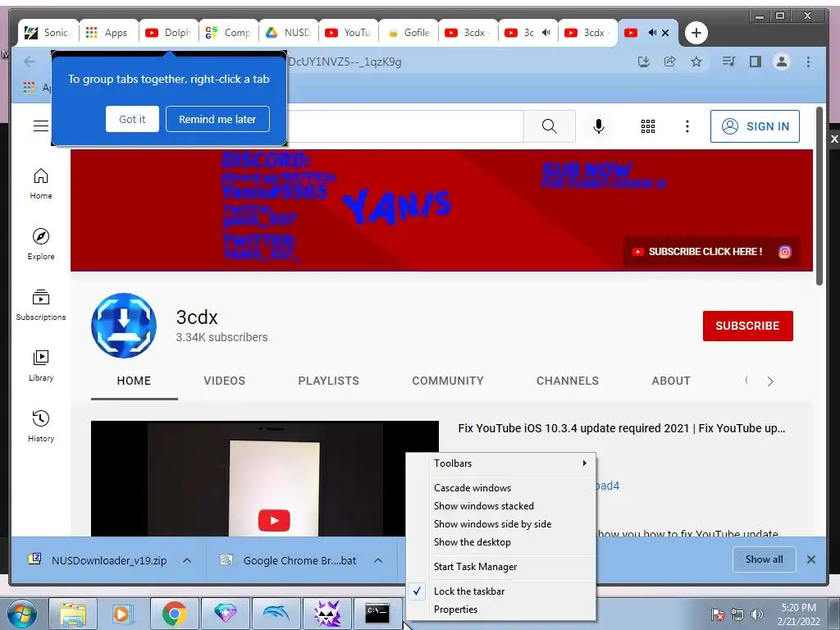This screenshot has width=840, height=630.
Task: Open Dolphin emulator taskbar icon
Action: (276, 614)
